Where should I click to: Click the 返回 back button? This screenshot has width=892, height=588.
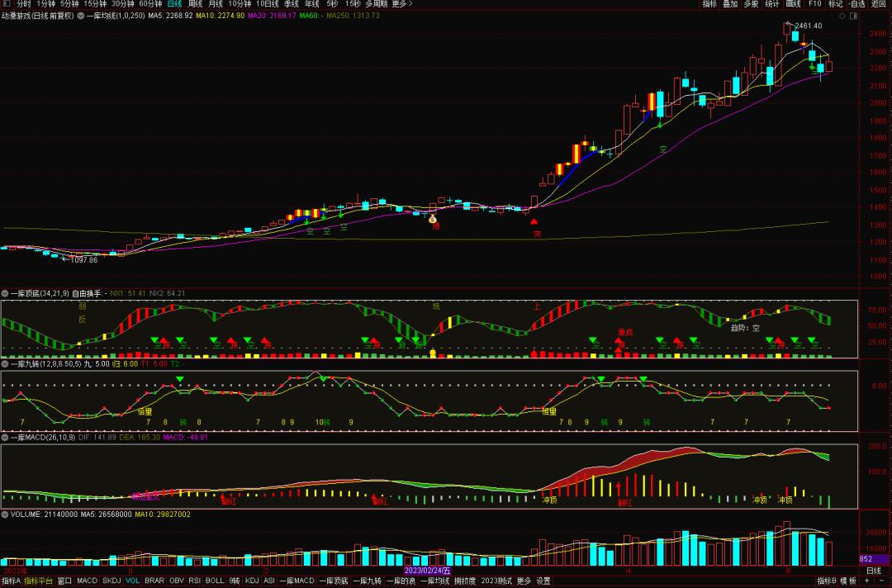click(879, 3)
